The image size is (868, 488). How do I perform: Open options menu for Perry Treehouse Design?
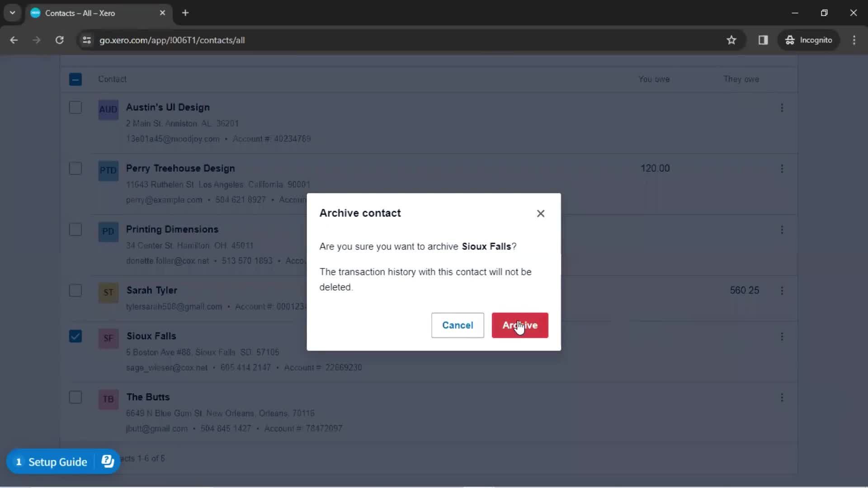[x=782, y=169]
